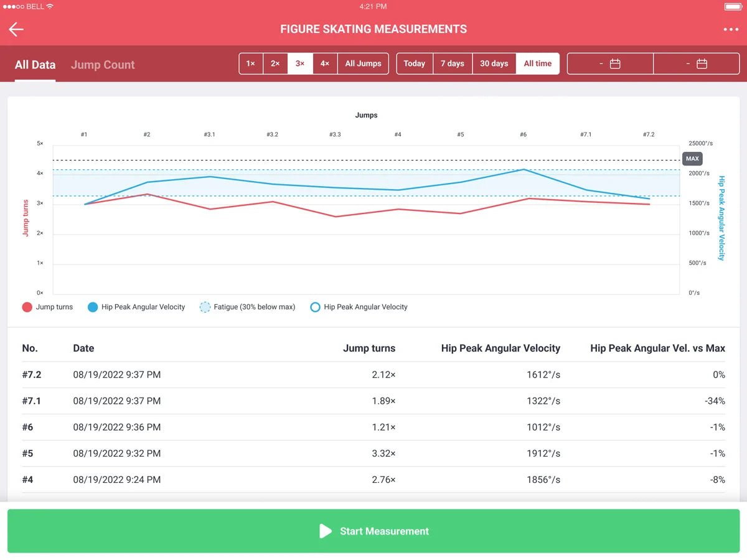Click the MAX label on the chart
Image resolution: width=747 pixels, height=560 pixels.
(x=692, y=159)
